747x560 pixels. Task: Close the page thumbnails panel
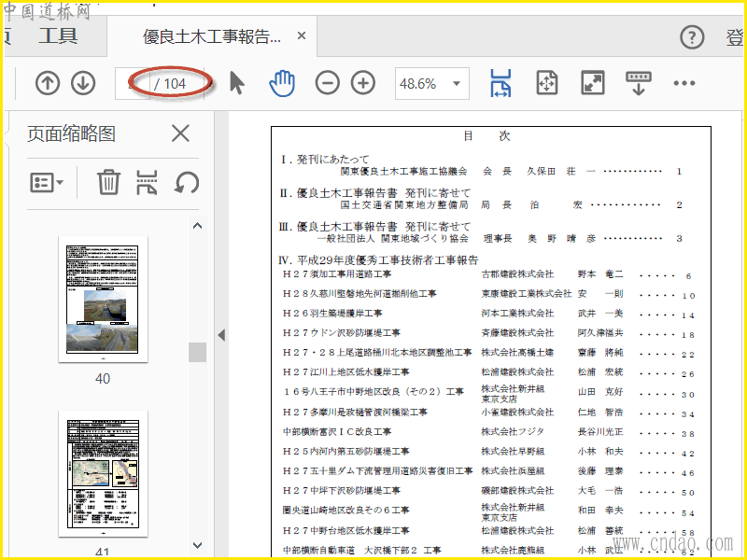click(180, 133)
